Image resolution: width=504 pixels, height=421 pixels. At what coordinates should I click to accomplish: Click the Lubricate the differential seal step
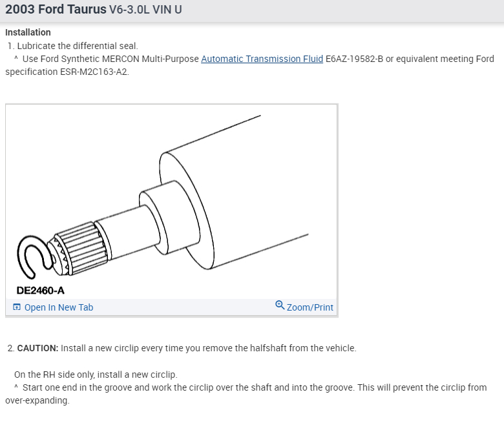(73, 46)
